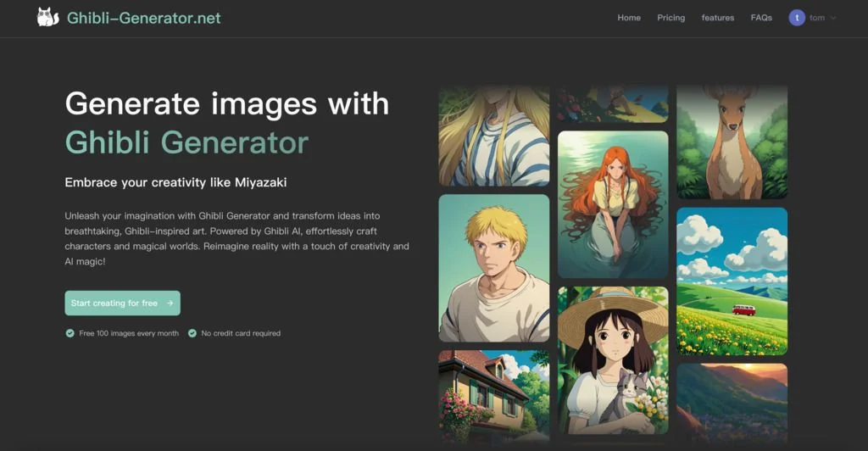The image size is (868, 451).
Task: Click the user avatar circle 't'
Action: pyautogui.click(x=797, y=18)
